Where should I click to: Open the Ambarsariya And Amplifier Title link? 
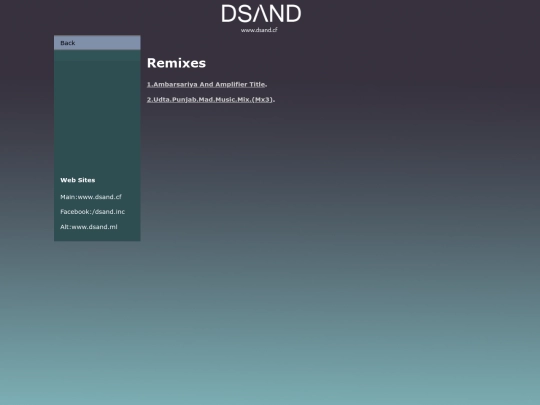coord(206,84)
